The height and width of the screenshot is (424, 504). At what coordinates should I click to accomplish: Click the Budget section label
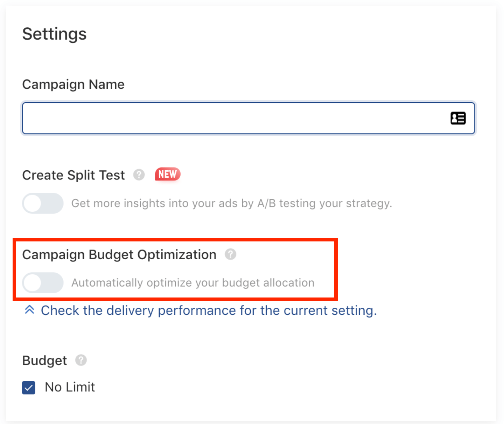[44, 361]
